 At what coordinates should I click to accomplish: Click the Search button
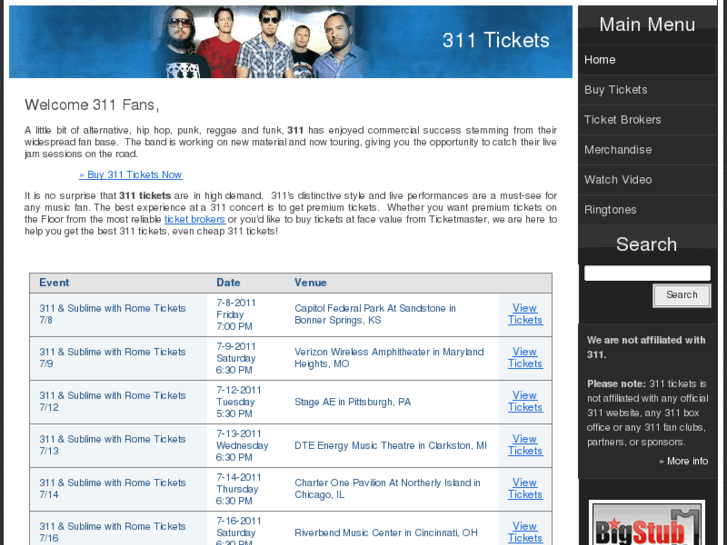[x=682, y=295]
